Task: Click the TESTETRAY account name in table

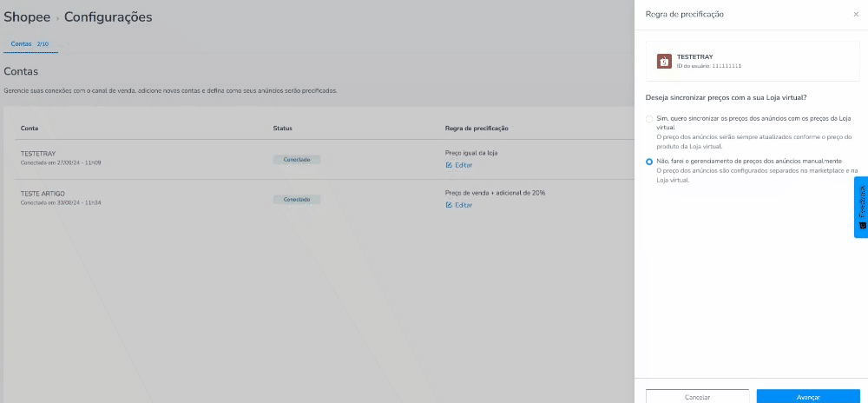Action: [38, 154]
